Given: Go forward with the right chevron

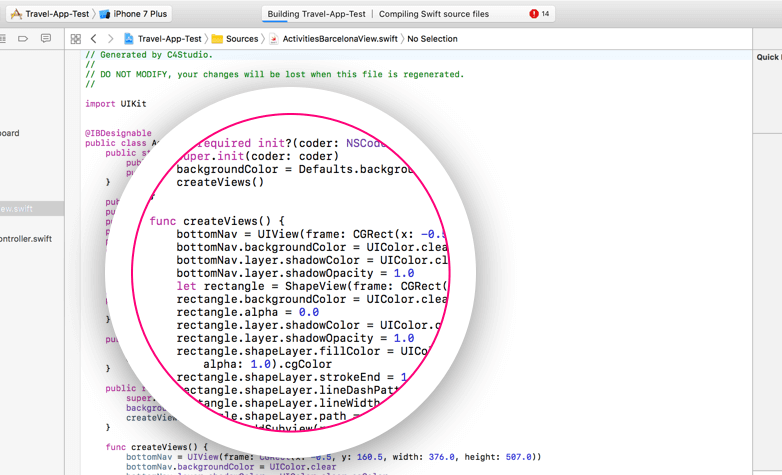Looking at the screenshot, I should coord(111,38).
